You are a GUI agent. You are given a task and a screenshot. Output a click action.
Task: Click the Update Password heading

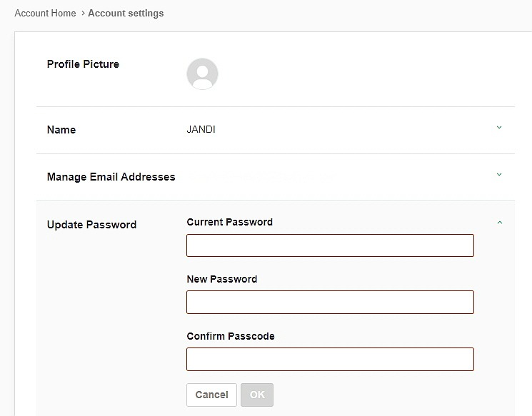[91, 225]
